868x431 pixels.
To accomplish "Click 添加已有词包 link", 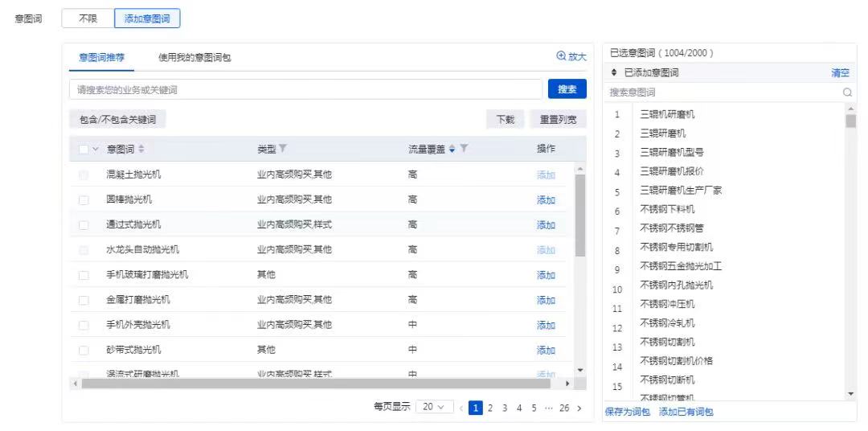I will tap(686, 413).
